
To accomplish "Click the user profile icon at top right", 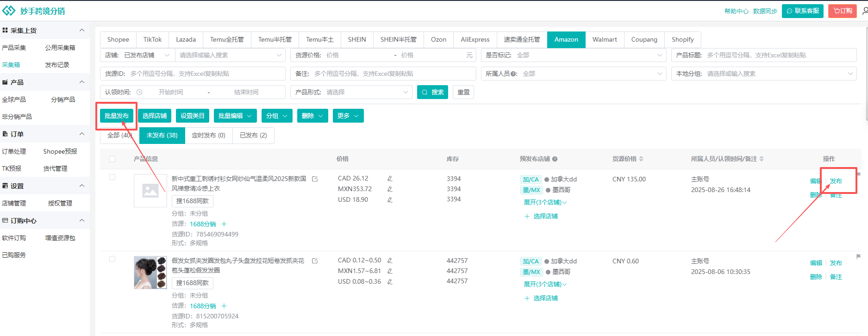I will (x=865, y=11).
